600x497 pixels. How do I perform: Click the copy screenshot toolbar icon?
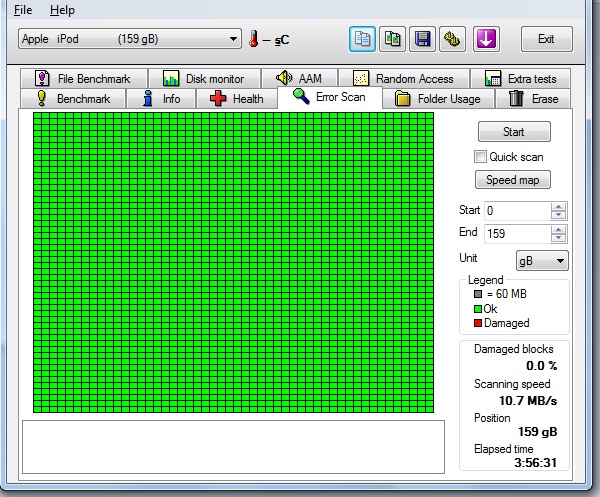click(393, 39)
